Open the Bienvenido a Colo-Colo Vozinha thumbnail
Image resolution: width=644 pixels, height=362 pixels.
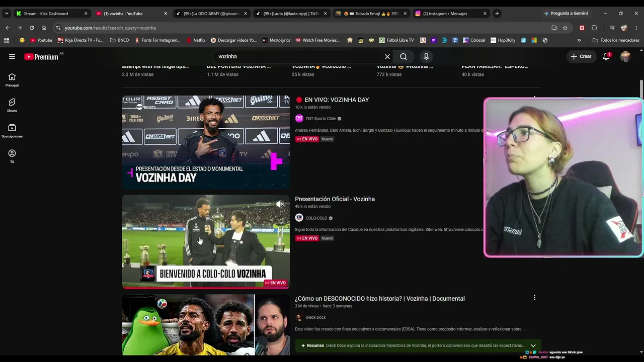pos(206,242)
